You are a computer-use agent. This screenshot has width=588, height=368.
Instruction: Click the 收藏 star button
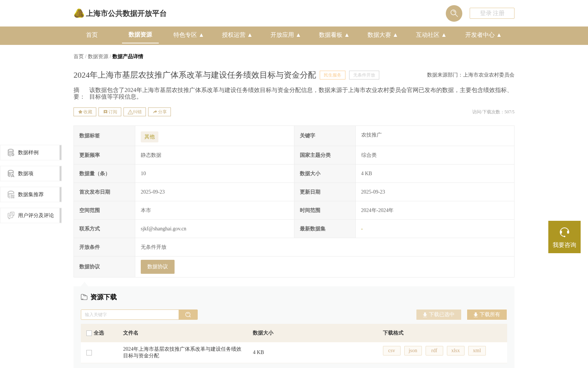85,112
